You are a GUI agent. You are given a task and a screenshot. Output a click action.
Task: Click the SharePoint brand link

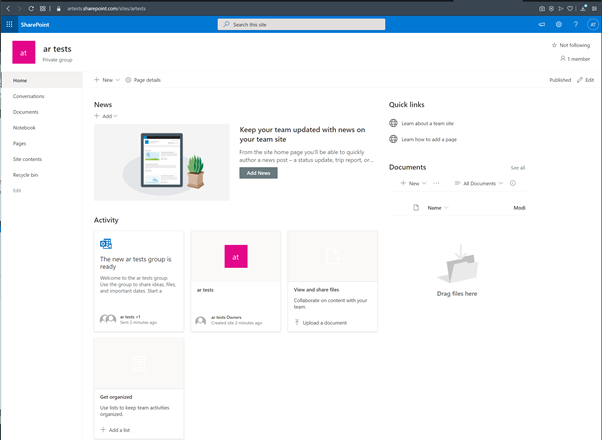tap(35, 25)
